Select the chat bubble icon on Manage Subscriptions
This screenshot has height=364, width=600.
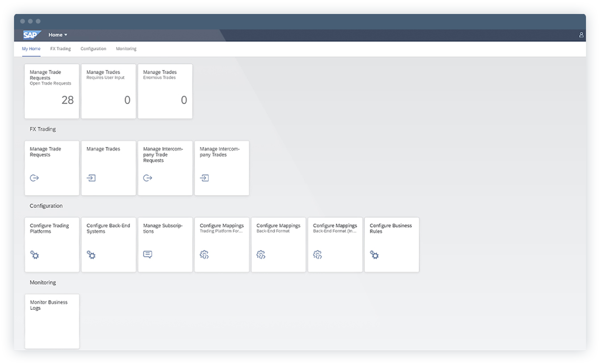[x=148, y=254]
